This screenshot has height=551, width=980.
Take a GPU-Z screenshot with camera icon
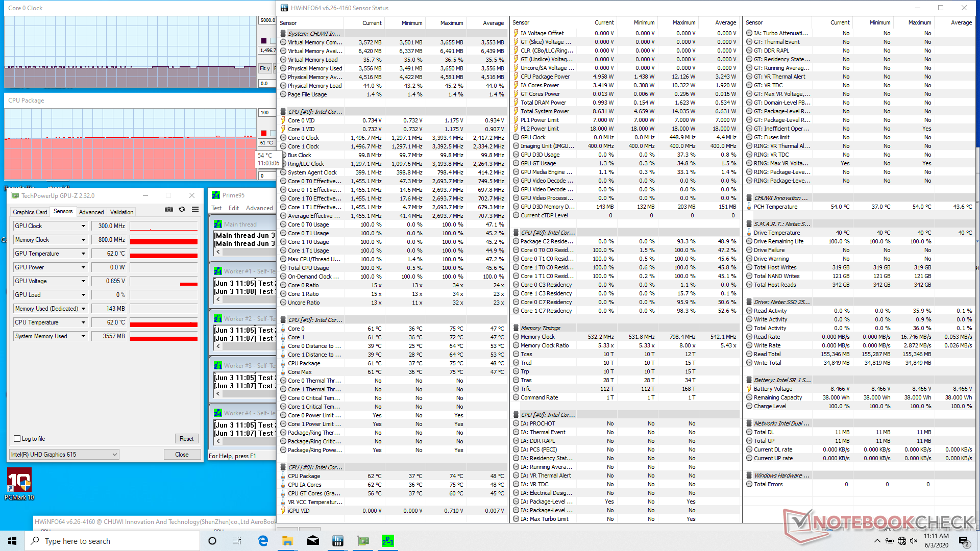(168, 209)
